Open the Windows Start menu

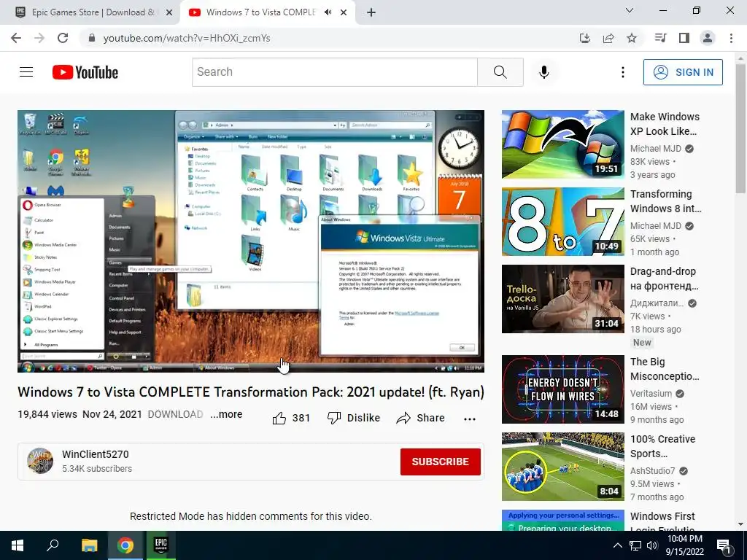tap(18, 545)
